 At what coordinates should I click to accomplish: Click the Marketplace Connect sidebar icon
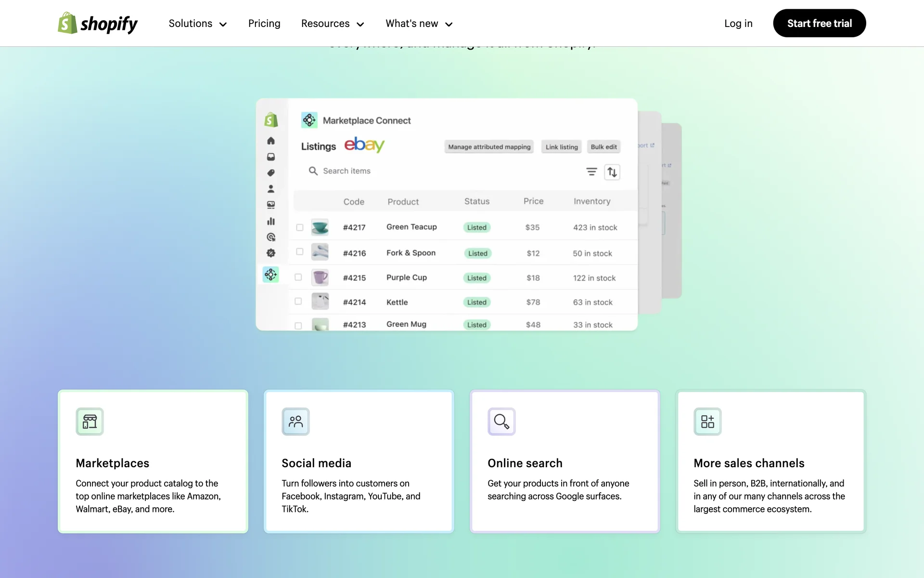(271, 275)
